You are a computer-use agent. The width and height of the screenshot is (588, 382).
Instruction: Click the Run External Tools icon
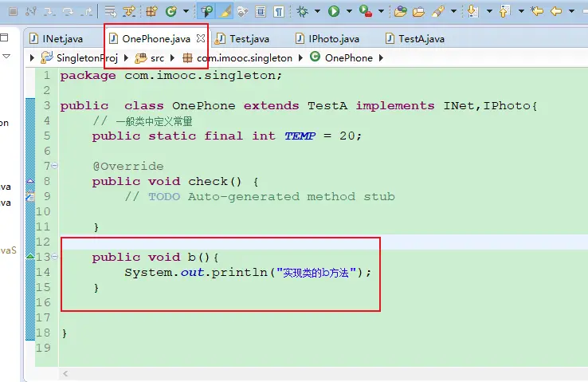click(x=365, y=12)
